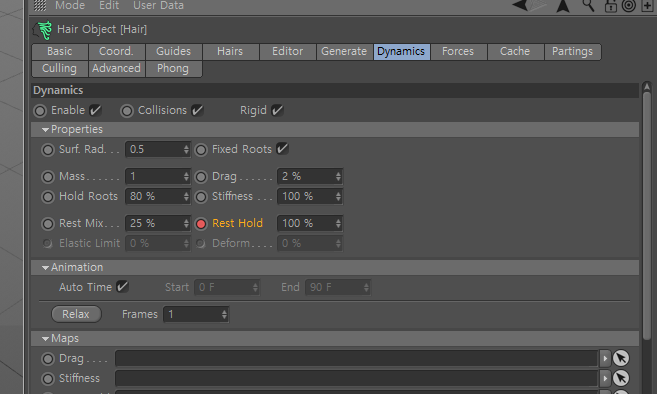657x394 pixels.
Task: Click the Drag property keyframe dot
Action: pyautogui.click(x=201, y=177)
